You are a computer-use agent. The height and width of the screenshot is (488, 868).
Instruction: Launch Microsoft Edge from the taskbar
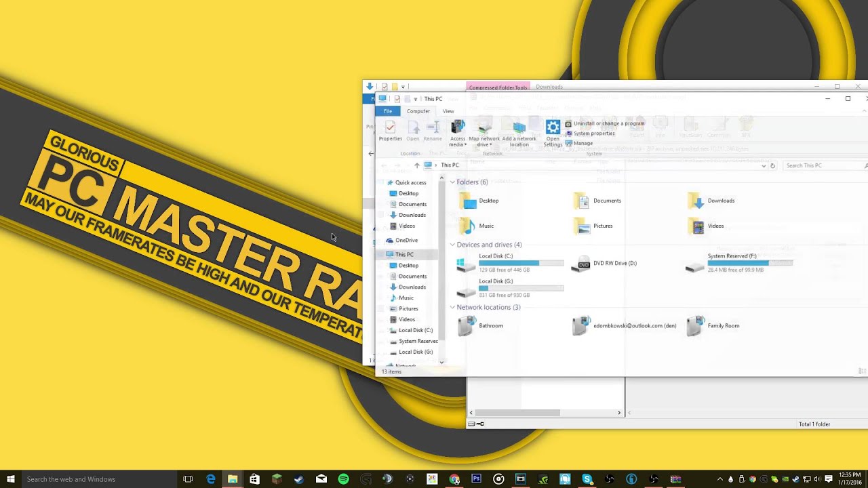(211, 479)
